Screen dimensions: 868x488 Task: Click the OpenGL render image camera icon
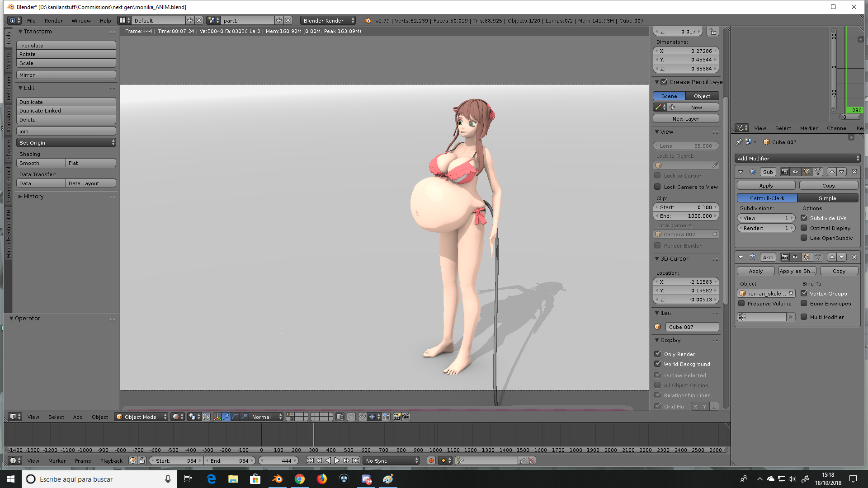(x=397, y=417)
